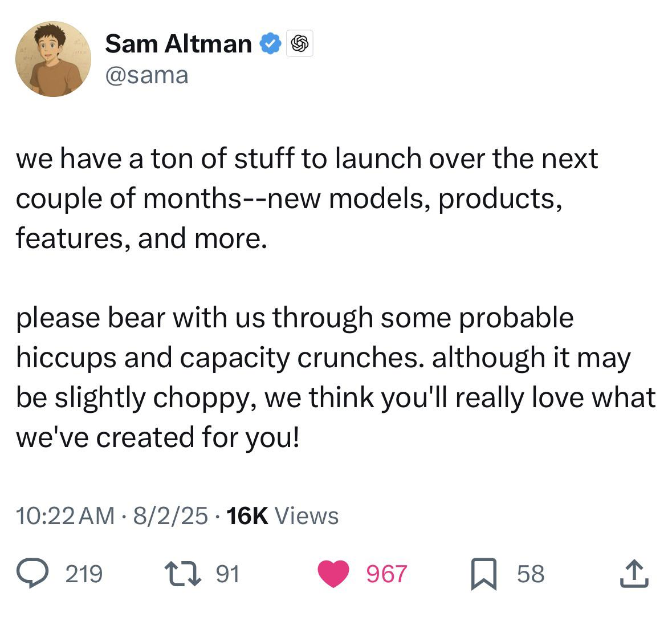Screen dimensions: 672x617
Task: Open the Sam Altman display name
Action: tap(178, 44)
